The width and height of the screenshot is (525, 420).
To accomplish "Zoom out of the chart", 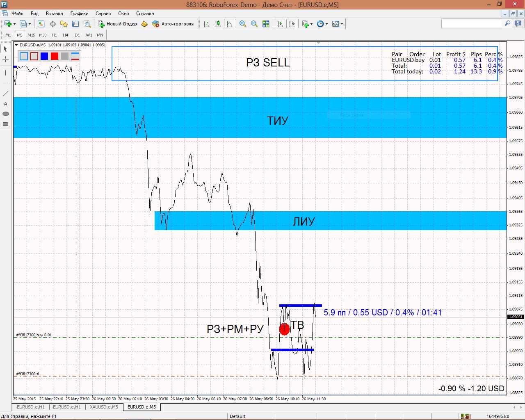I will (254, 24).
